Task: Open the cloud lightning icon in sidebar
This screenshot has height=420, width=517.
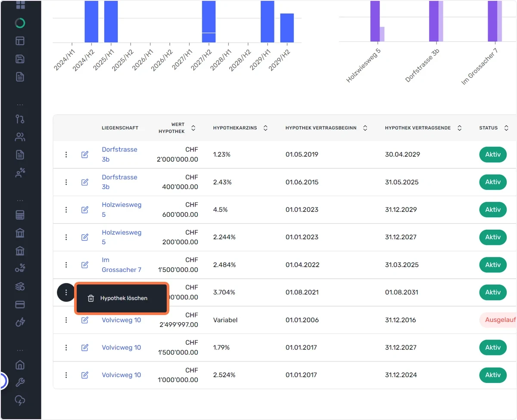Action: coord(20,401)
